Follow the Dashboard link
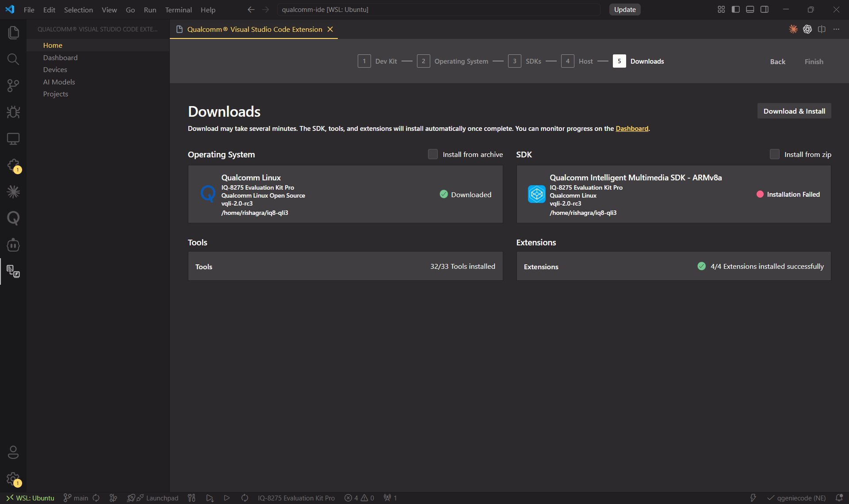 tap(632, 128)
